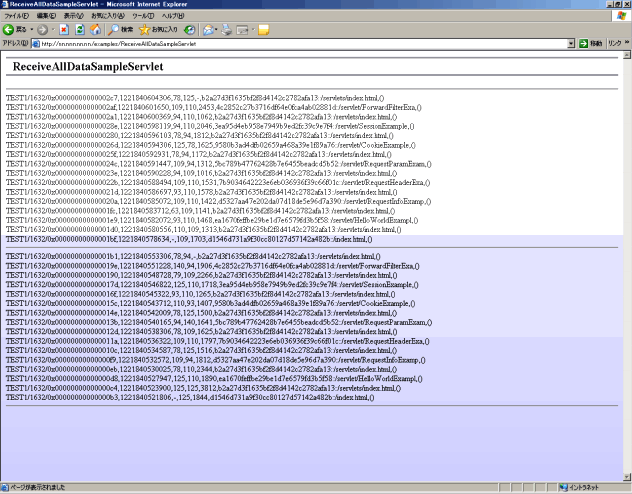
Task: Open the Tools (ツール) menu
Action: [x=143, y=16]
